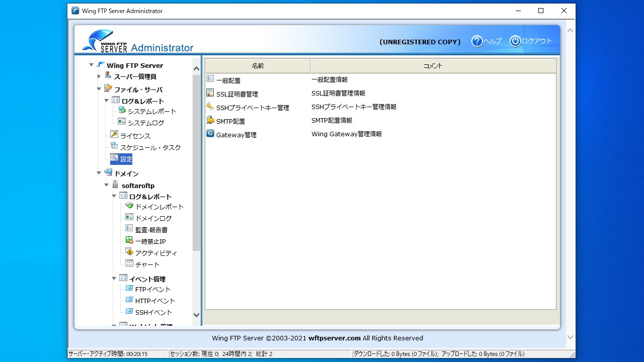
Task: Select スケジュール・タスク tree item
Action: point(150,147)
